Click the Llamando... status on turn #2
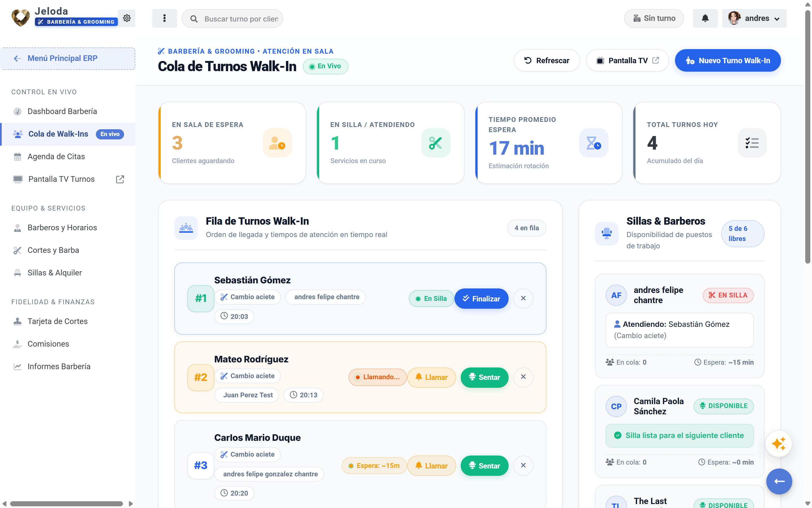 tap(377, 377)
